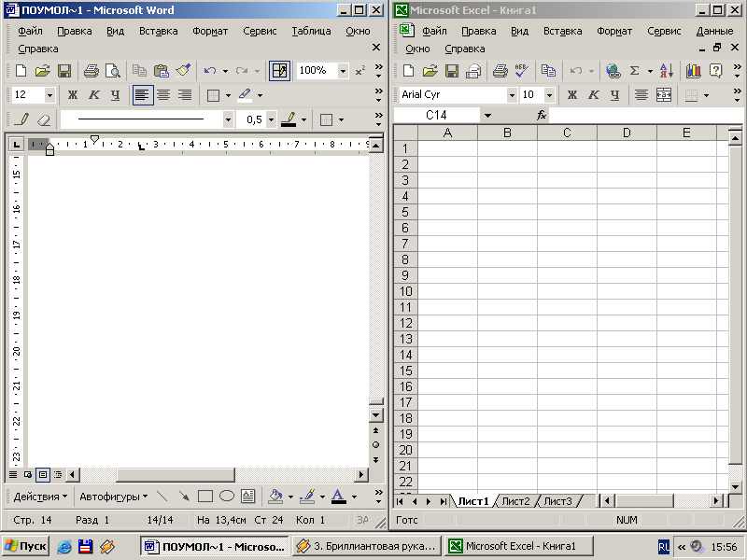The height and width of the screenshot is (560, 747).
Task: Open Excel help question icon
Action: tap(715, 71)
